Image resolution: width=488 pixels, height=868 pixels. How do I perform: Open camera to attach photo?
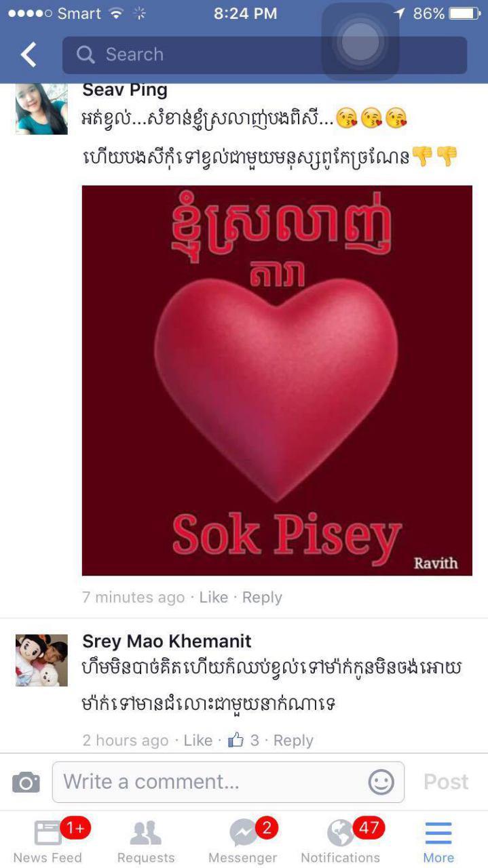click(x=26, y=783)
